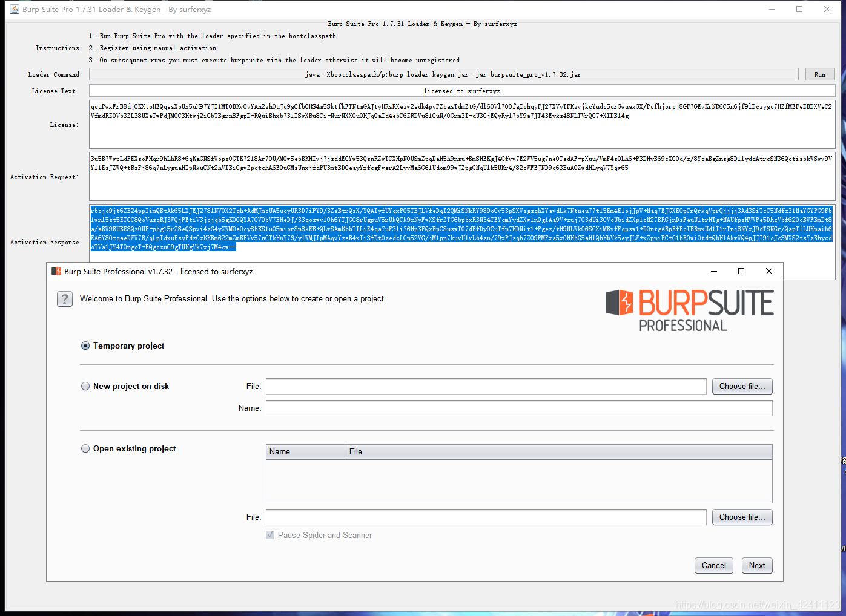Click the empty existing projects table list

(x=519, y=480)
